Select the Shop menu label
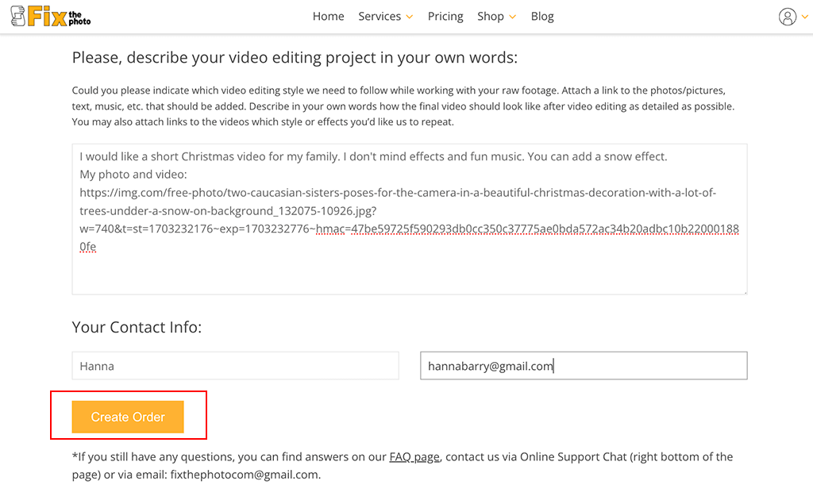813x504 pixels. pos(491,17)
